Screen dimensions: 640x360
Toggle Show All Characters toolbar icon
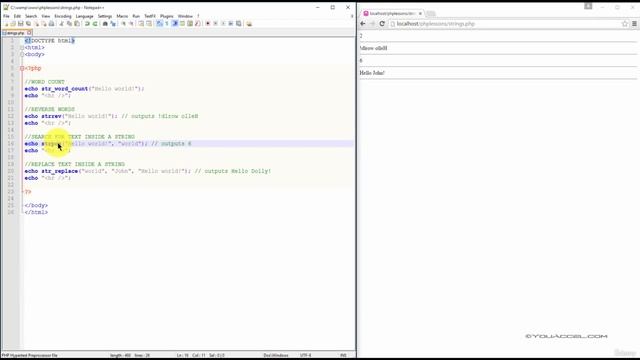[x=167, y=24]
